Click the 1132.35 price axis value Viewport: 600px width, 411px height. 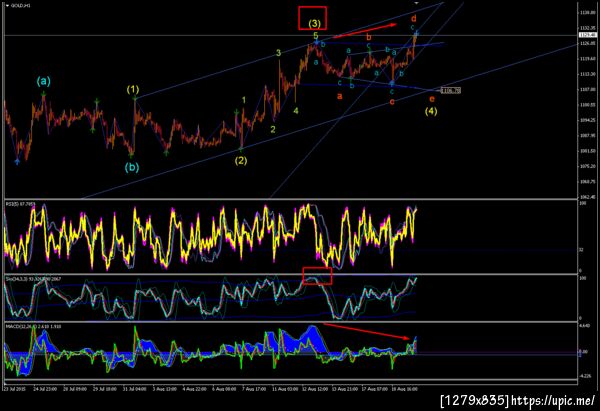point(587,28)
